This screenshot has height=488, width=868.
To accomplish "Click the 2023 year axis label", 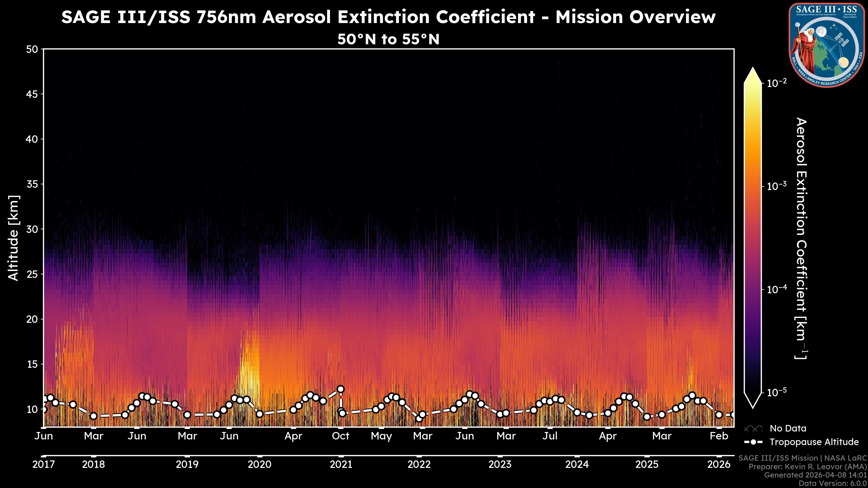I will click(x=500, y=465).
